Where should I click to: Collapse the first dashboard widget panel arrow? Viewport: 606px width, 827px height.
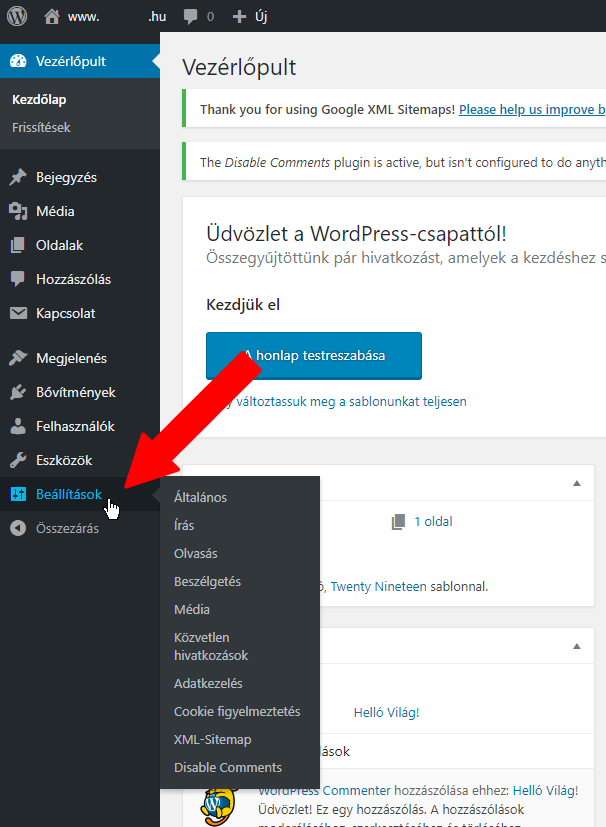click(x=577, y=483)
